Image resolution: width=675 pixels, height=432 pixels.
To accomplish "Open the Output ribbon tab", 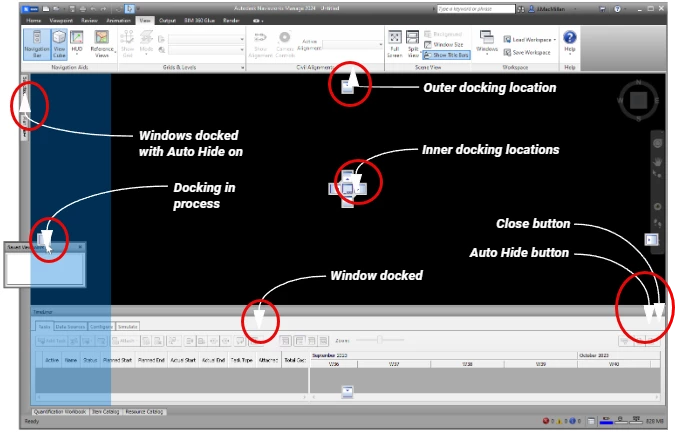I will point(167,20).
